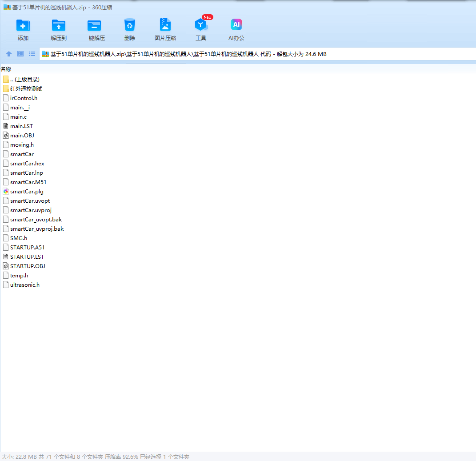Click the 添加 (Add) toolbar icon
This screenshot has height=461, width=476.
(23, 25)
